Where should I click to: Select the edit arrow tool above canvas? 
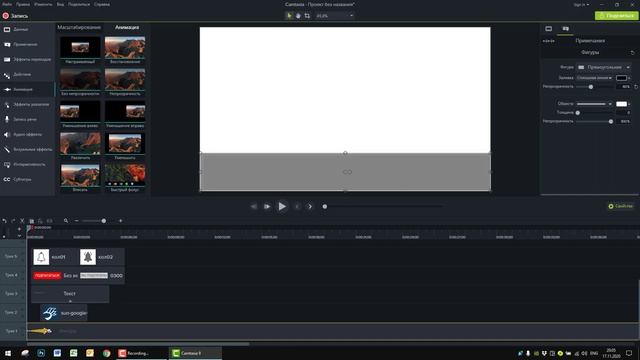click(x=289, y=16)
